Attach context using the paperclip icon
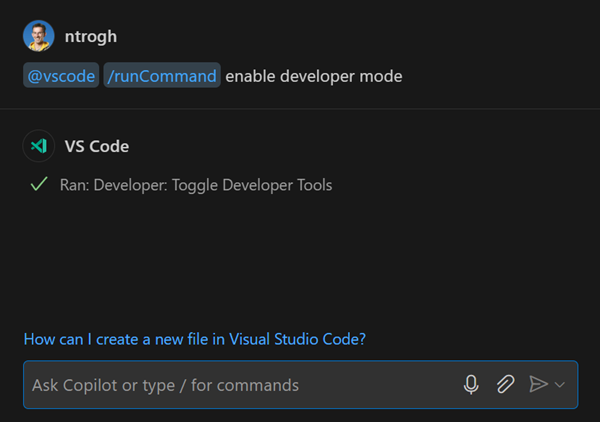Image resolution: width=600 pixels, height=422 pixels. (505, 384)
